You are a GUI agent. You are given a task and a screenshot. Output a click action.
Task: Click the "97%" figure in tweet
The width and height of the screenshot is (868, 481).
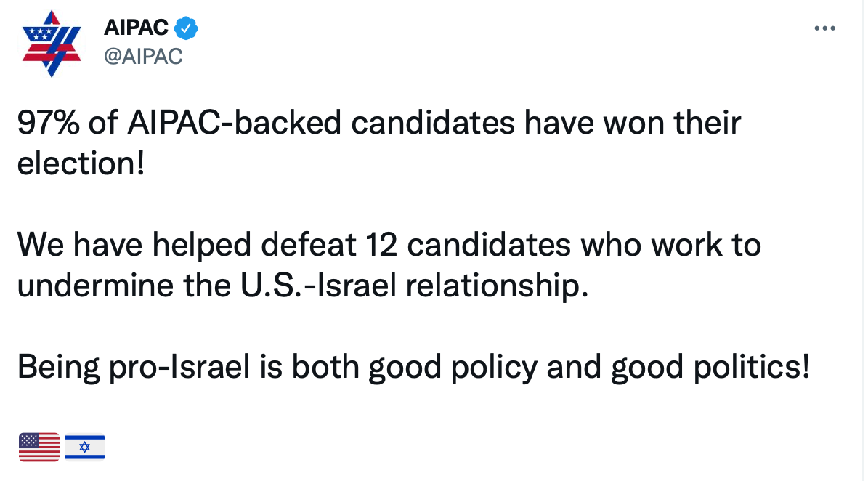[x=48, y=122]
